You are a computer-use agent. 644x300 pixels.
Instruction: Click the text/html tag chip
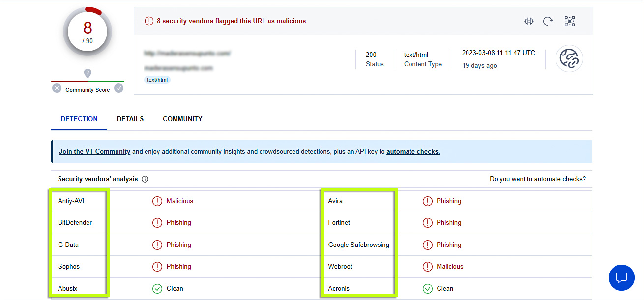click(x=157, y=80)
